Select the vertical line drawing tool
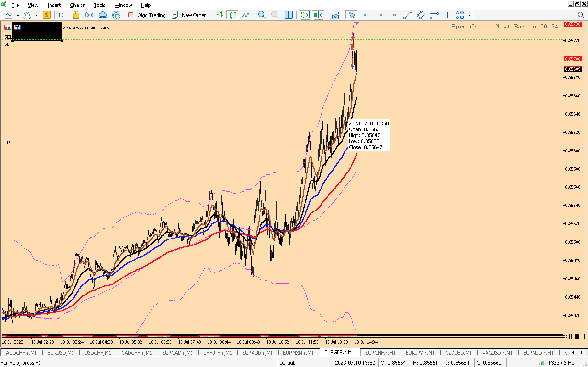The image size is (588, 367). pos(381,15)
